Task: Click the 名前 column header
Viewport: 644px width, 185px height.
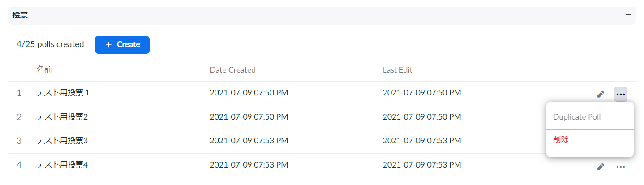Action: [44, 70]
